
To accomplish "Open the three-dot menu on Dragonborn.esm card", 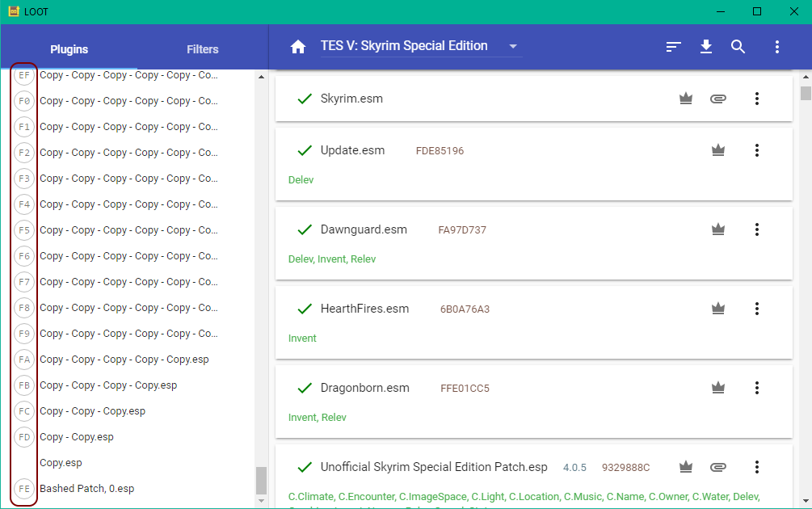I will click(x=756, y=388).
